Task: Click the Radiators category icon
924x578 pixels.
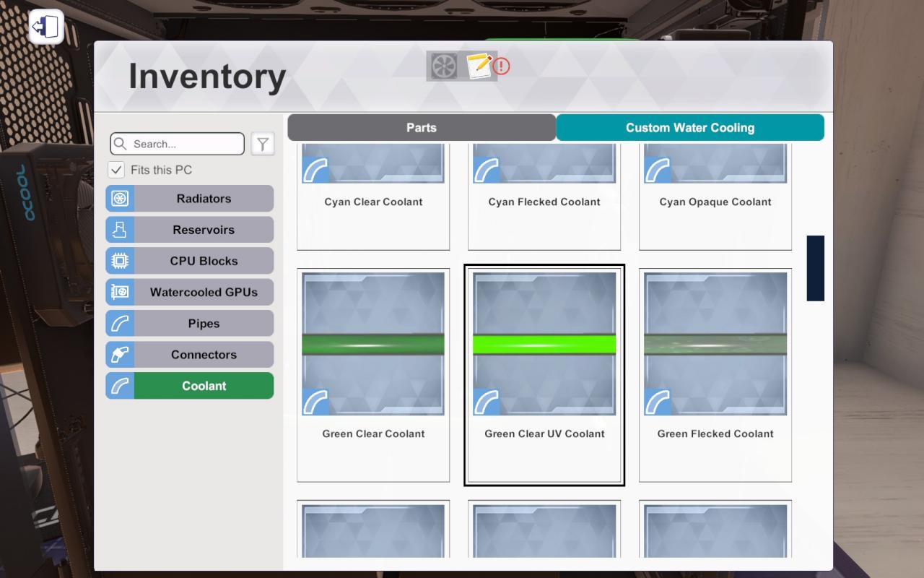Action: [x=120, y=199]
